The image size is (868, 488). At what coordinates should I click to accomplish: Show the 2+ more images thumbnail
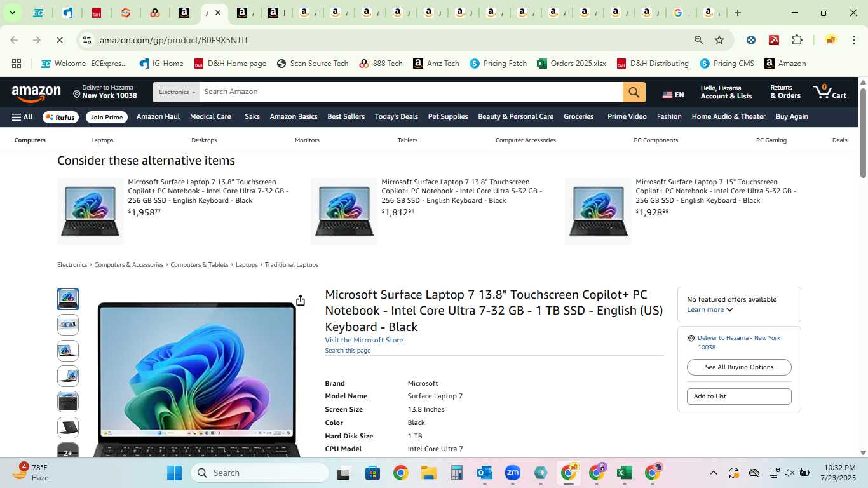(68, 452)
